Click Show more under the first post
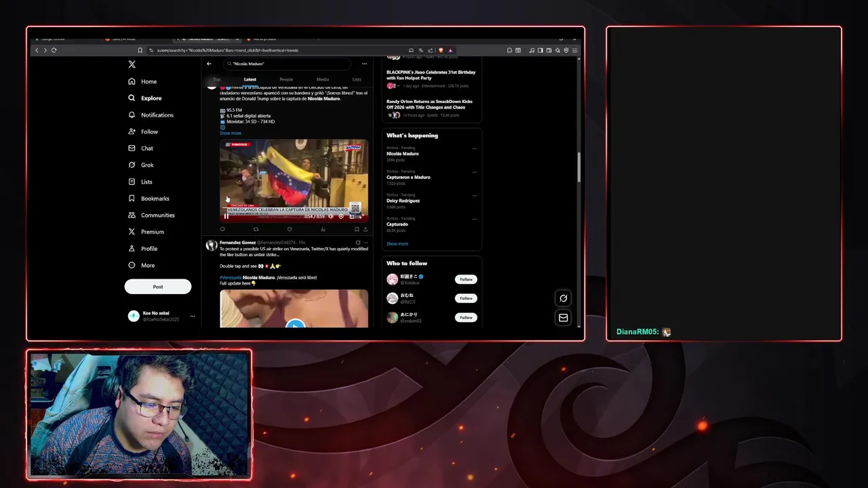The width and height of the screenshot is (868, 488). click(x=231, y=133)
